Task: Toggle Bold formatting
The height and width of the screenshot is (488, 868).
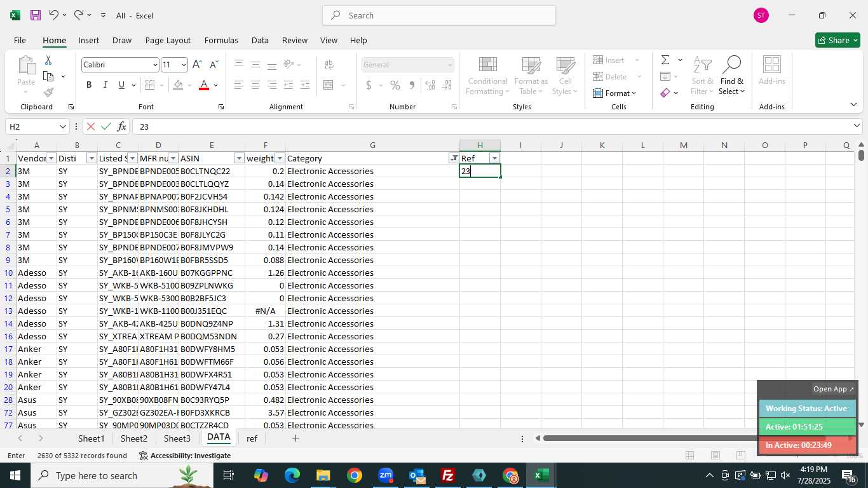Action: point(89,85)
